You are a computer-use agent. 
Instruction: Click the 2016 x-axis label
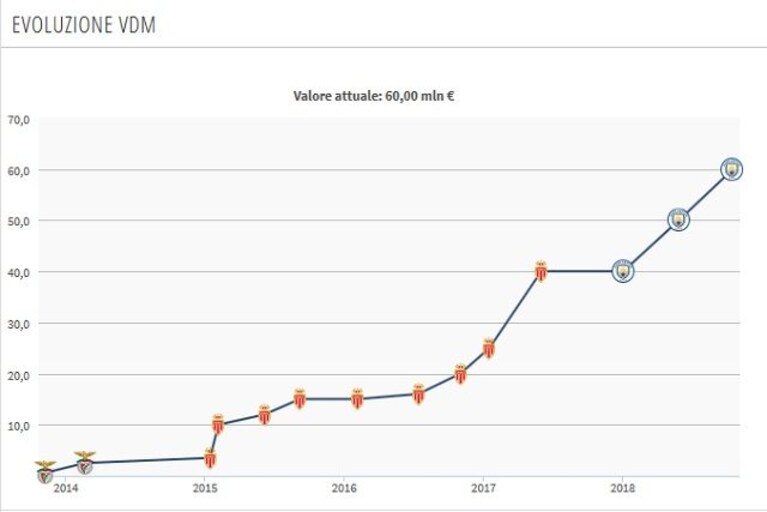(x=344, y=488)
